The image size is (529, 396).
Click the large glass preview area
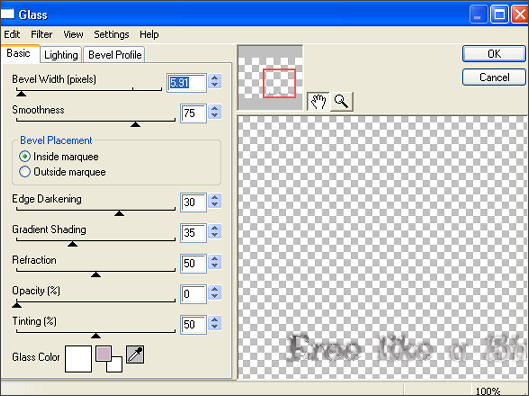(x=382, y=248)
